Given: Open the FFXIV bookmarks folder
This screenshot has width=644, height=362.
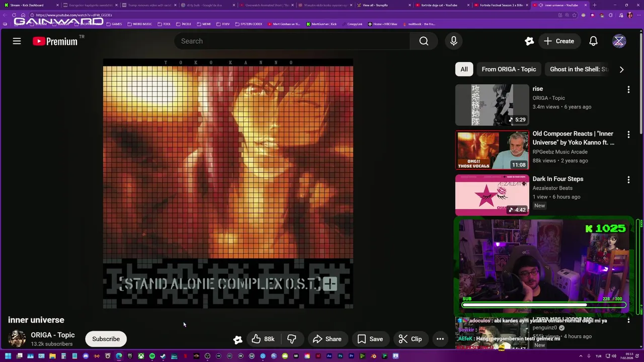Looking at the screenshot, I should 223,24.
